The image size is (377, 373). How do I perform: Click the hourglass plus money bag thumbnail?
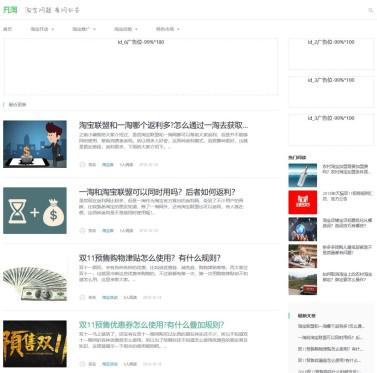(35, 210)
